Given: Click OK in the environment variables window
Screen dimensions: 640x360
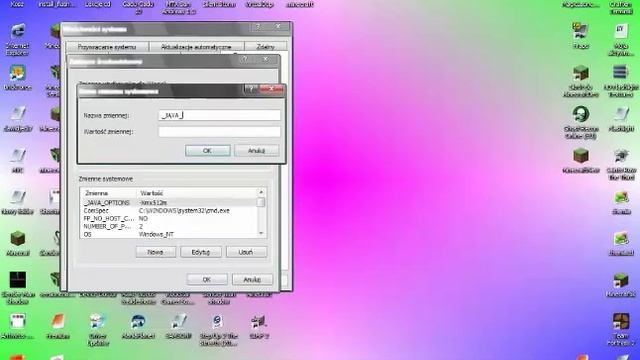Looking at the screenshot, I should coord(207,280).
